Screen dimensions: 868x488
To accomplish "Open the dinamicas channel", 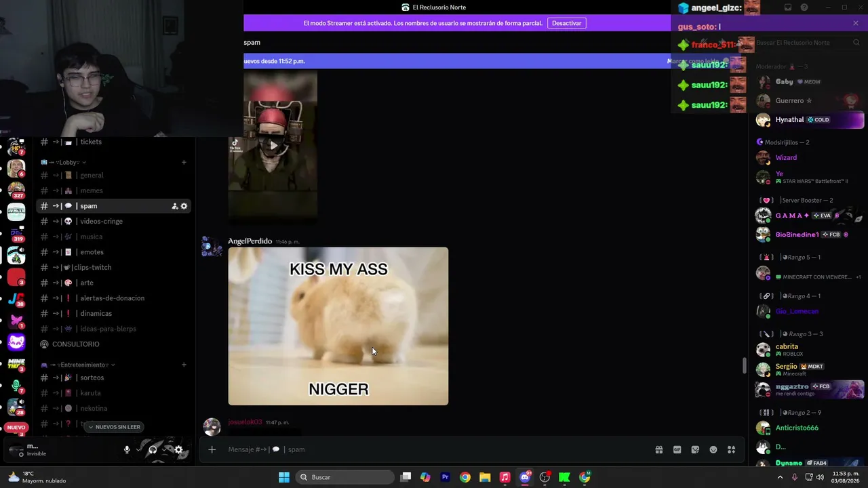I will coord(113,313).
